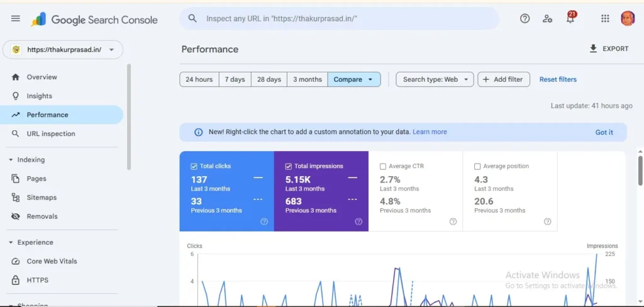Open the HTTPS report
Viewport: 644px width, 307px height.
pos(62,280)
